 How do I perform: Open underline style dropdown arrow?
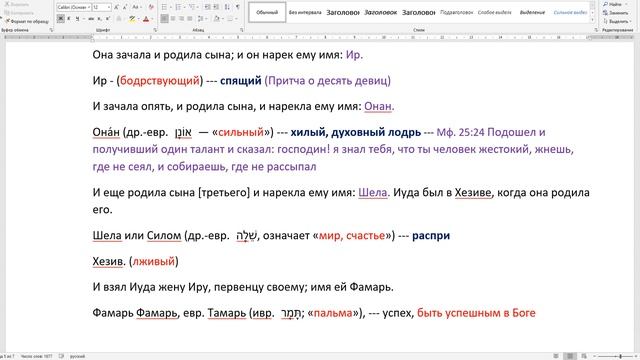click(84, 18)
